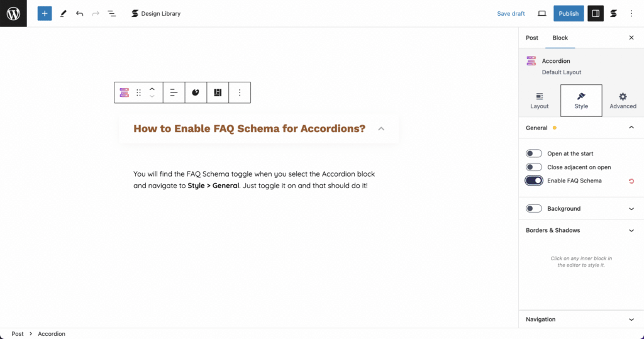
Task: Enable the Background toggle
Action: click(x=534, y=208)
